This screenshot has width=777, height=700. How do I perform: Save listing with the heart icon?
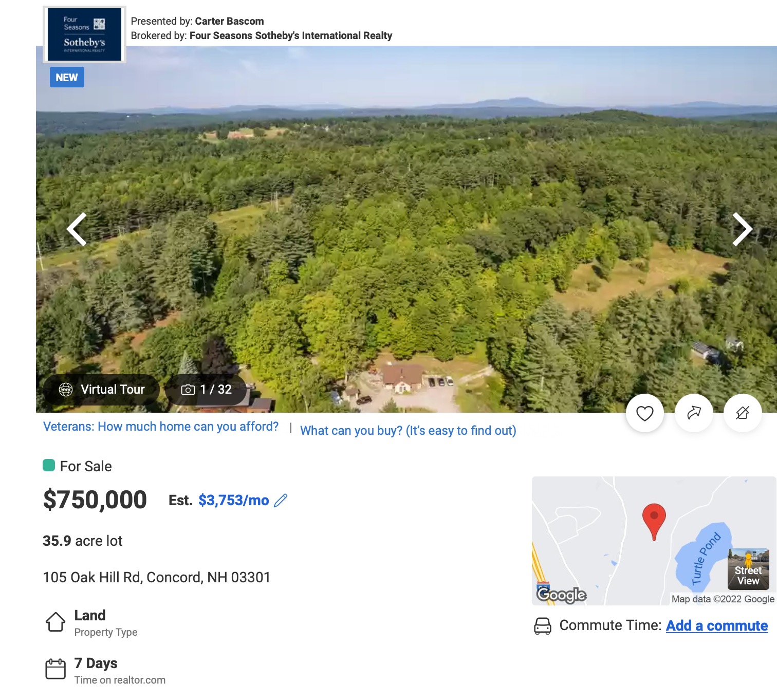tap(644, 413)
